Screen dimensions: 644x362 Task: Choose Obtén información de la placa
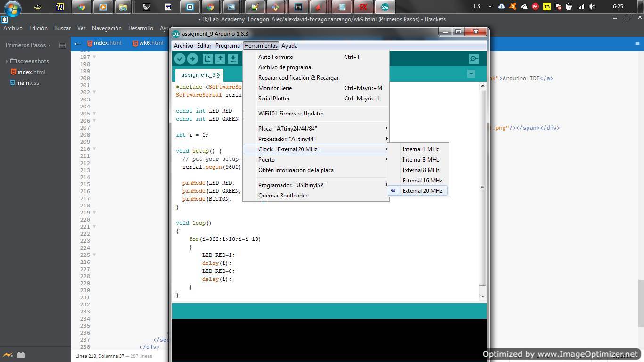pos(316,170)
